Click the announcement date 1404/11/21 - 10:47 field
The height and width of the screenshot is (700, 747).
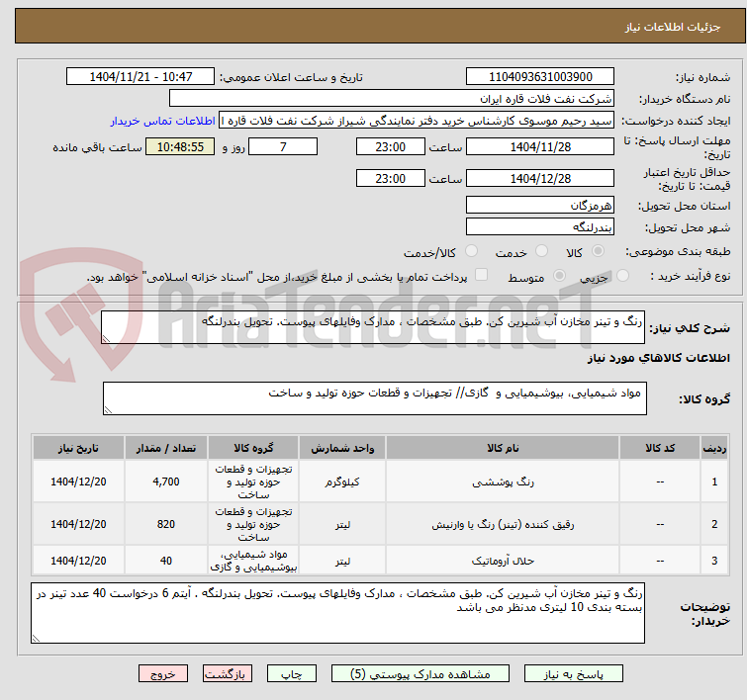140,77
